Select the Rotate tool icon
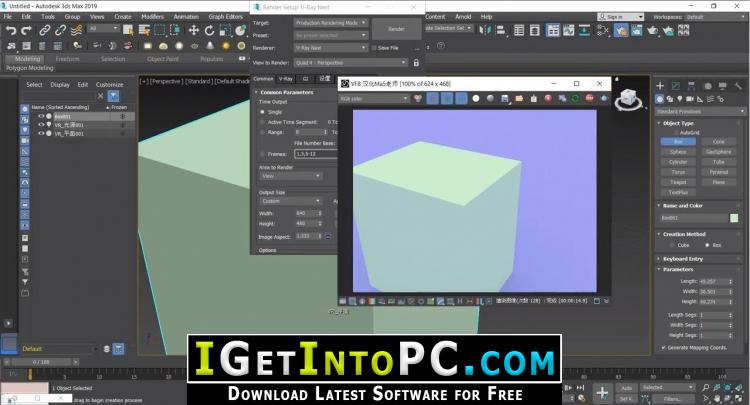The image size is (750, 405). [209, 31]
